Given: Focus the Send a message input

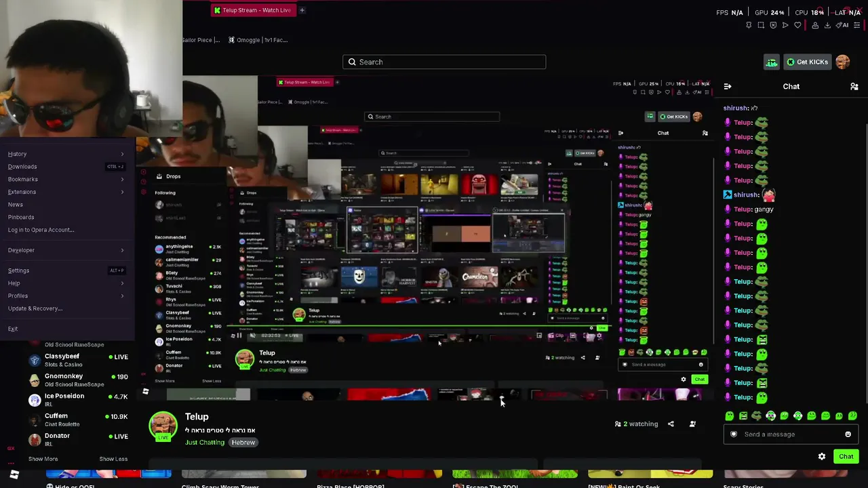Looking at the screenshot, I should coord(791,434).
